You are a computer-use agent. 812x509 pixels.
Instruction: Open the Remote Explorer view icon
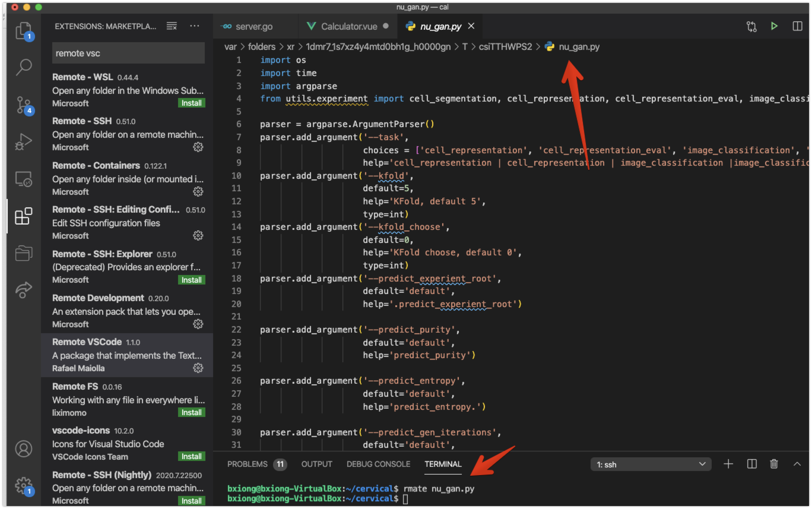[x=23, y=179]
